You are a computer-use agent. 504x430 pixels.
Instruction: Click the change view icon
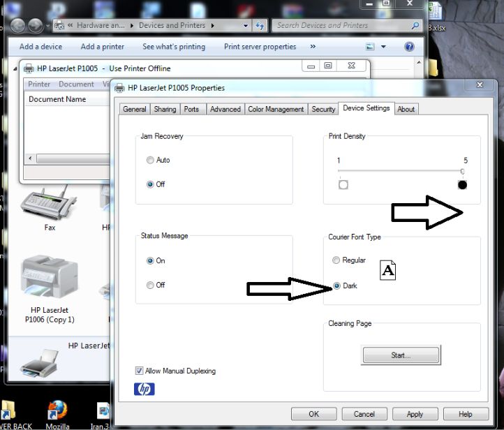click(x=370, y=47)
